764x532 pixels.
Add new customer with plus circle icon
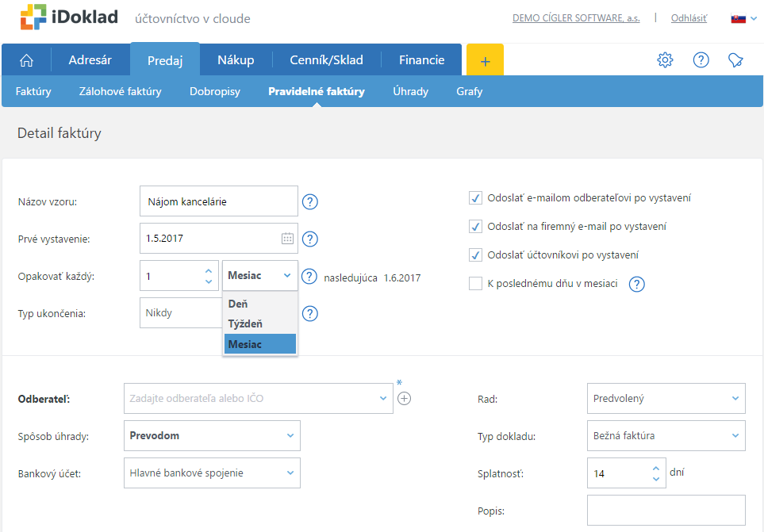tap(404, 398)
